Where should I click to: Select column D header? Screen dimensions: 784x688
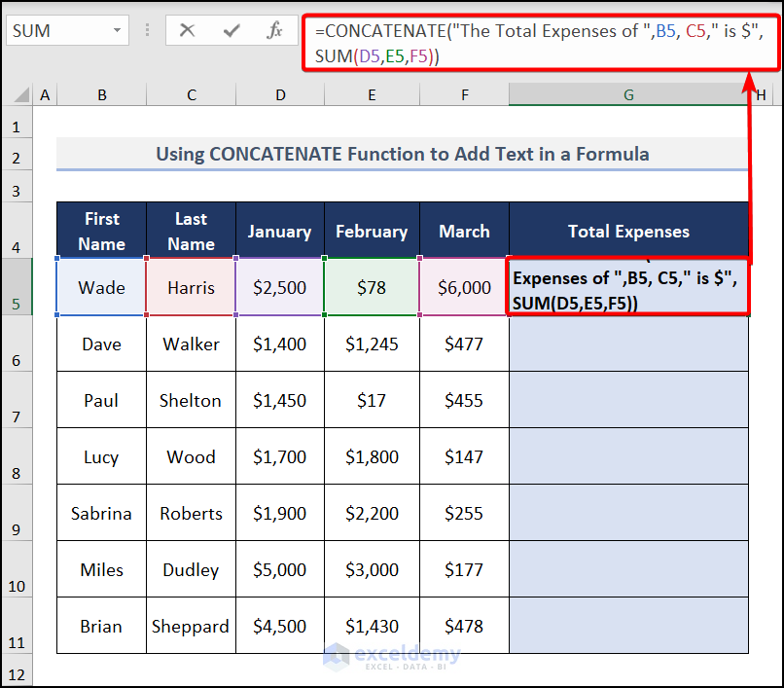point(280,94)
